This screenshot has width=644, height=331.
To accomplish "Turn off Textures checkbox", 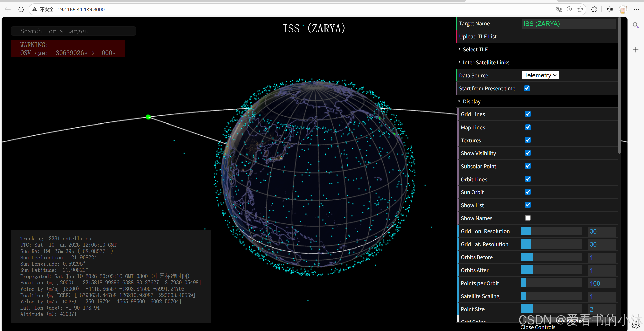I will (x=528, y=140).
